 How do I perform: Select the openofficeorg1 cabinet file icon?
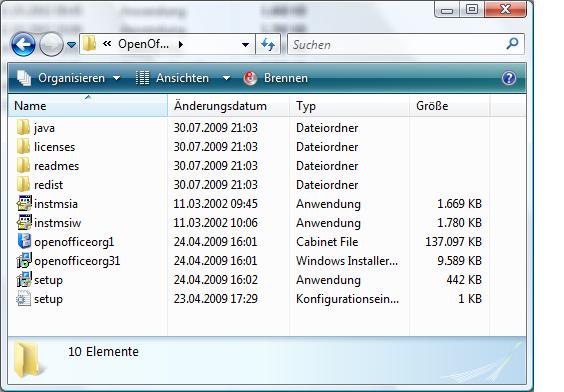[x=24, y=241]
